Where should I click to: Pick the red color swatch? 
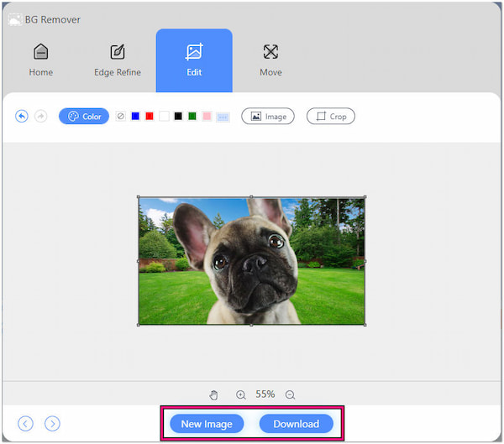pos(150,117)
